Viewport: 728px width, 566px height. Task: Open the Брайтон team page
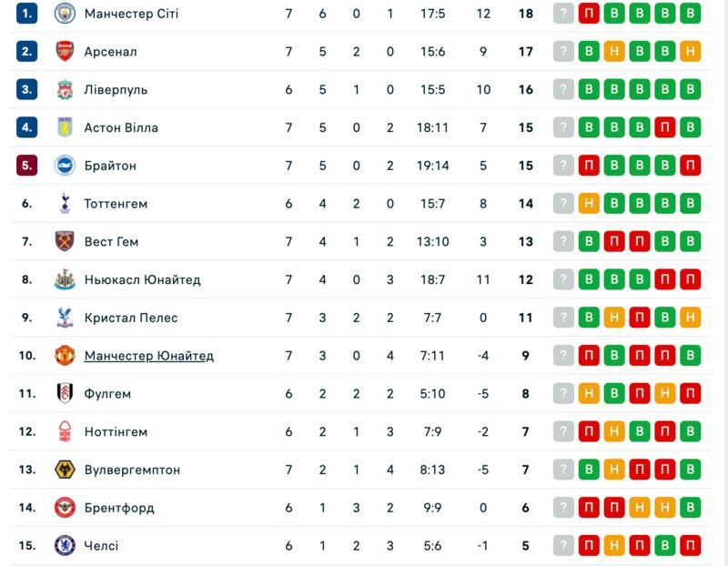pos(109,167)
